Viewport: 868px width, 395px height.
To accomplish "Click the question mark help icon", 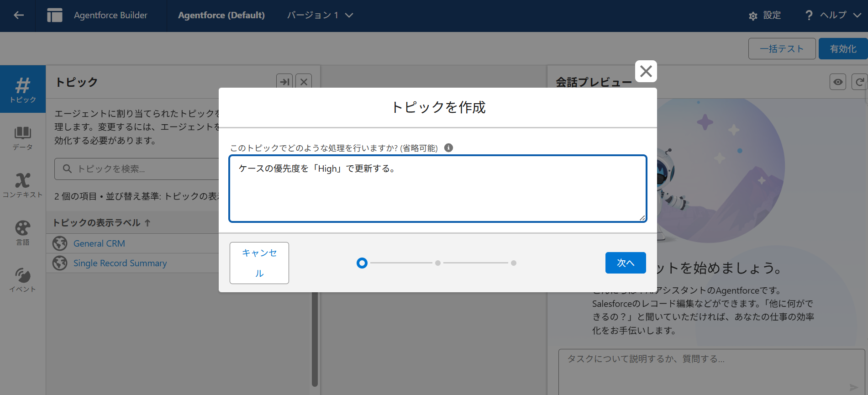I will pos(809,15).
